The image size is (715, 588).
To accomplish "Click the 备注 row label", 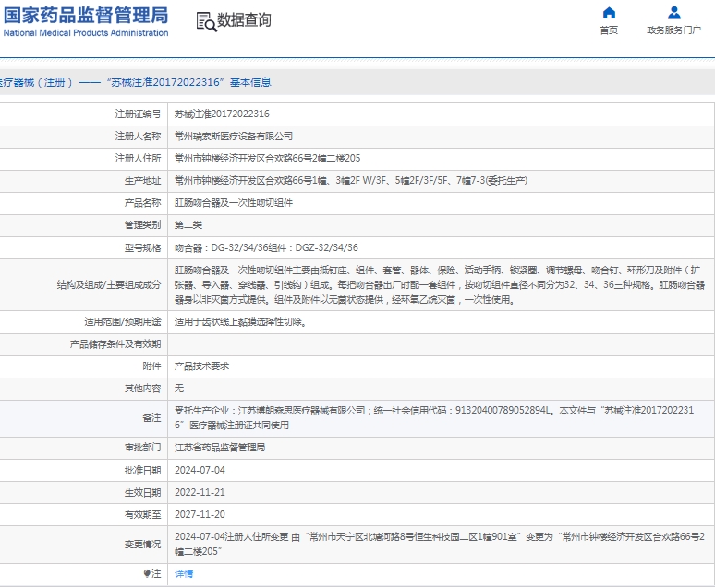I will 151,417.
